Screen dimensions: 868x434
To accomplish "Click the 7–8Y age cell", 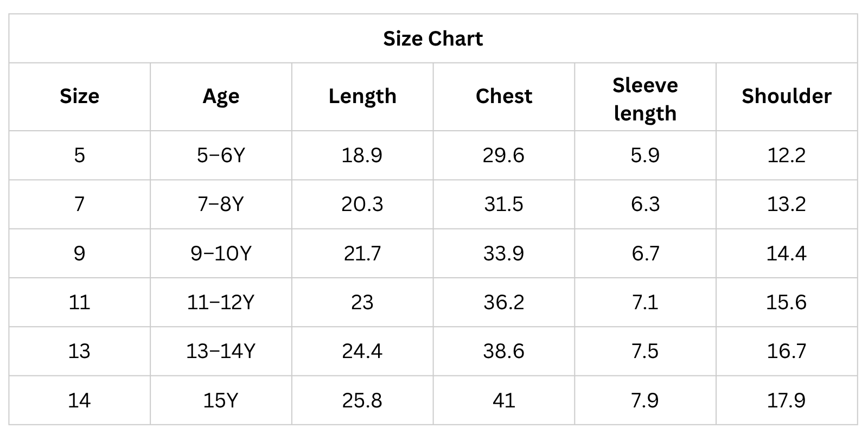I will (x=221, y=204).
